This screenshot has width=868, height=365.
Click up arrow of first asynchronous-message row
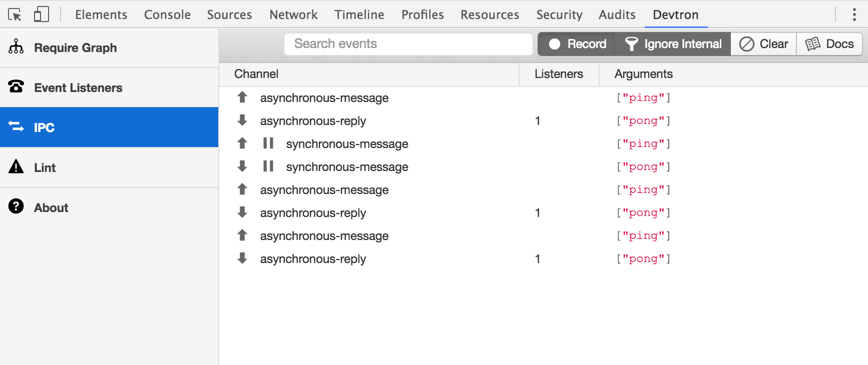(x=242, y=97)
